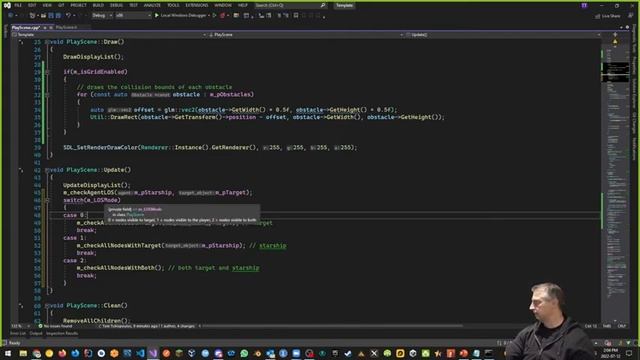The width and height of the screenshot is (640, 360).
Task: Click the RemoveAllChildren(); line
Action: click(97, 321)
